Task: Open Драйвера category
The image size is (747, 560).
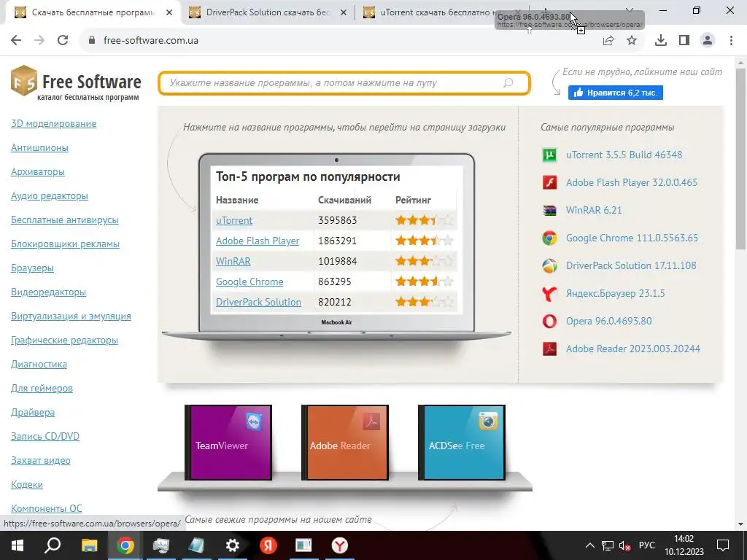Action: (33, 413)
